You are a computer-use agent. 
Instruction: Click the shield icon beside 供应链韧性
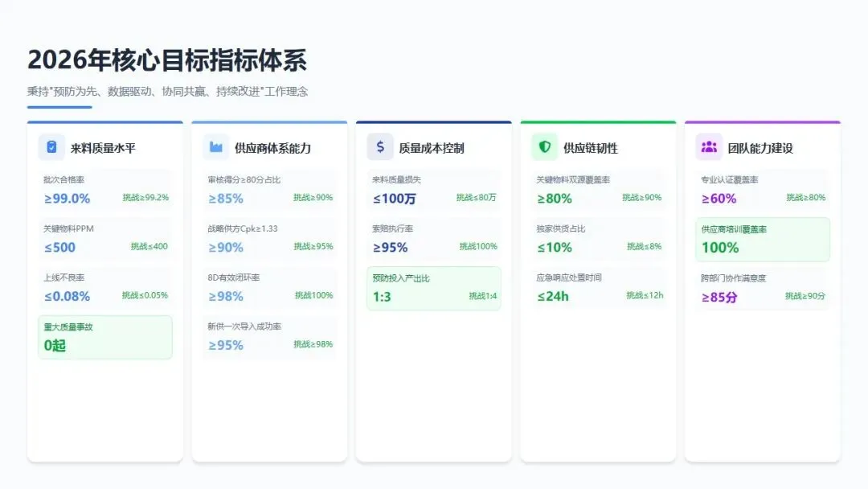545,146
